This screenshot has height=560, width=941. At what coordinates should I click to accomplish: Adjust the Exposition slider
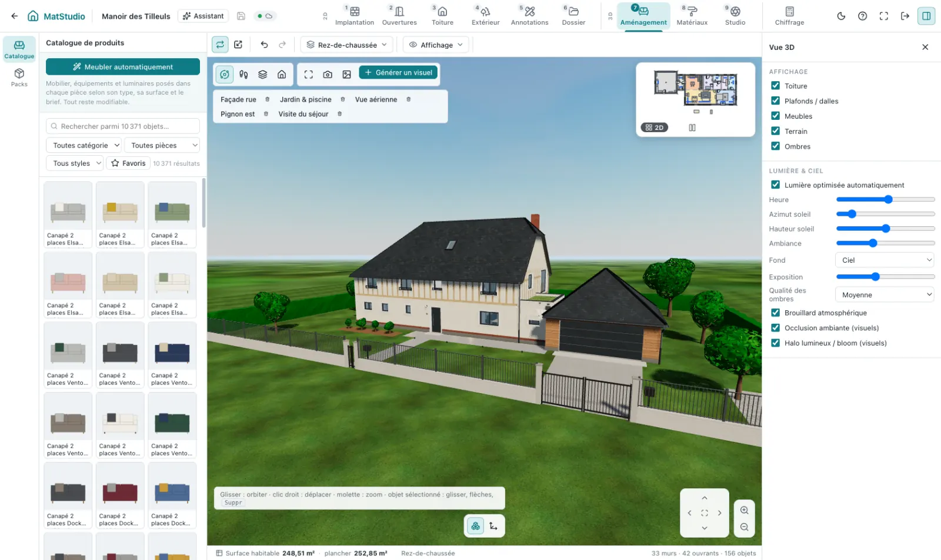tap(885, 277)
